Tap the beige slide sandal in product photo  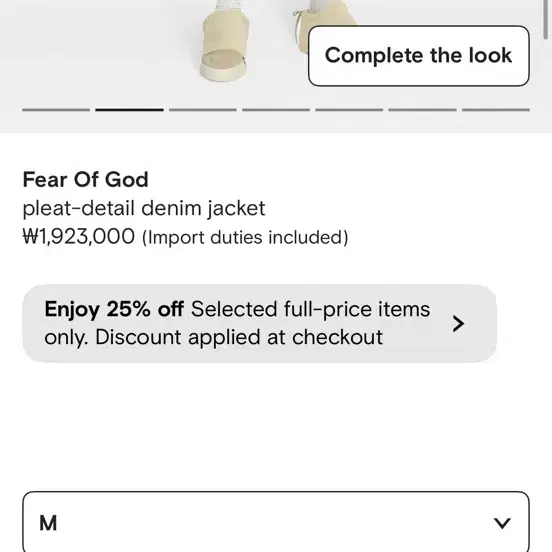click(x=225, y=42)
